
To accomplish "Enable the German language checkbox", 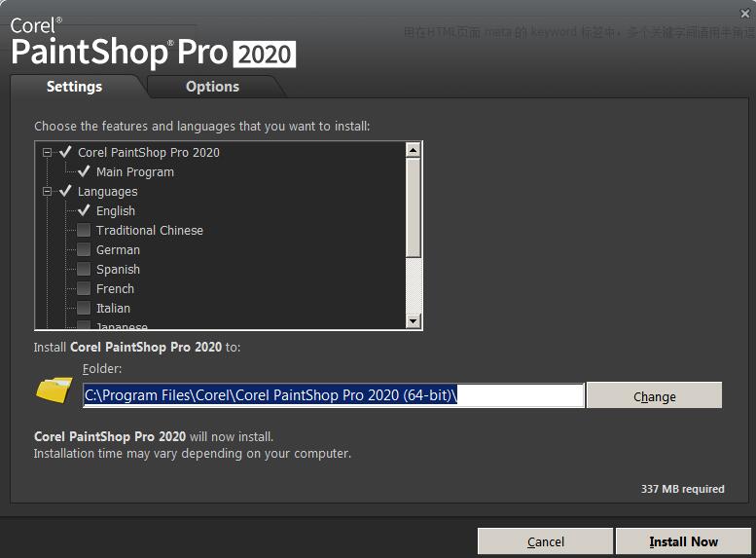I will click(x=84, y=249).
